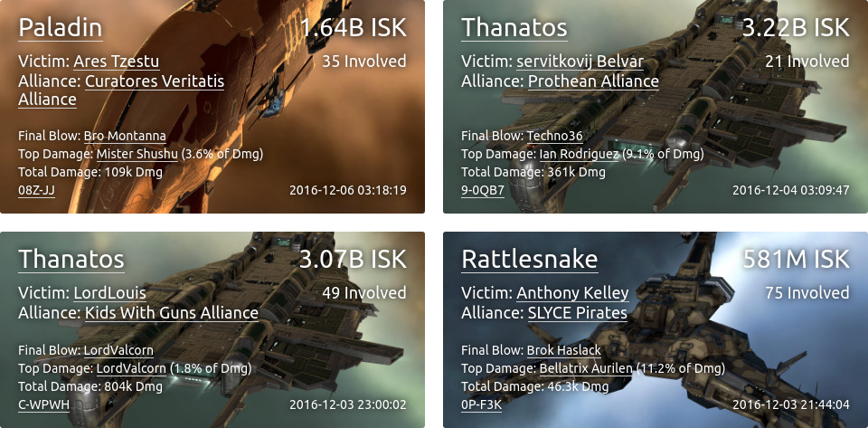The height and width of the screenshot is (428, 868).
Task: Open the Rattlesnake ship link
Action: [x=529, y=259]
